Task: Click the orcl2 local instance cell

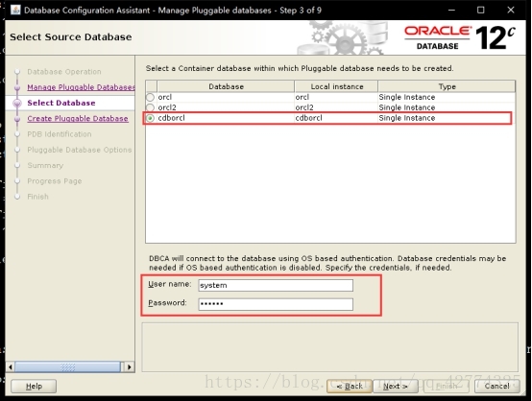Action: pyautogui.click(x=336, y=107)
